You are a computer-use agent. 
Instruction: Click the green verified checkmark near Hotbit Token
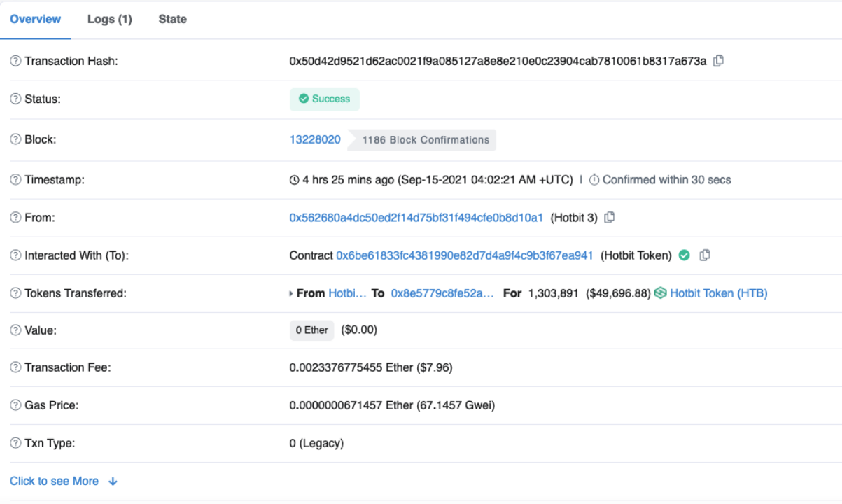685,255
